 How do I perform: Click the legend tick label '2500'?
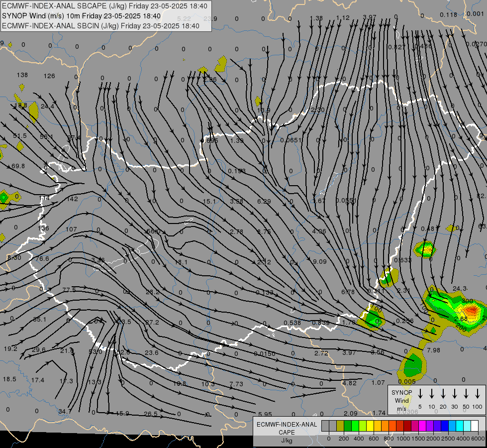448,439
